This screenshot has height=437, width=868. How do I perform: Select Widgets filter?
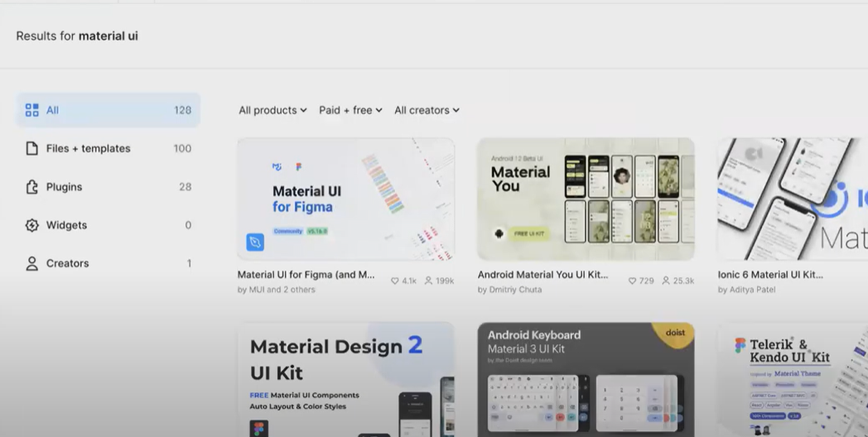pos(108,225)
